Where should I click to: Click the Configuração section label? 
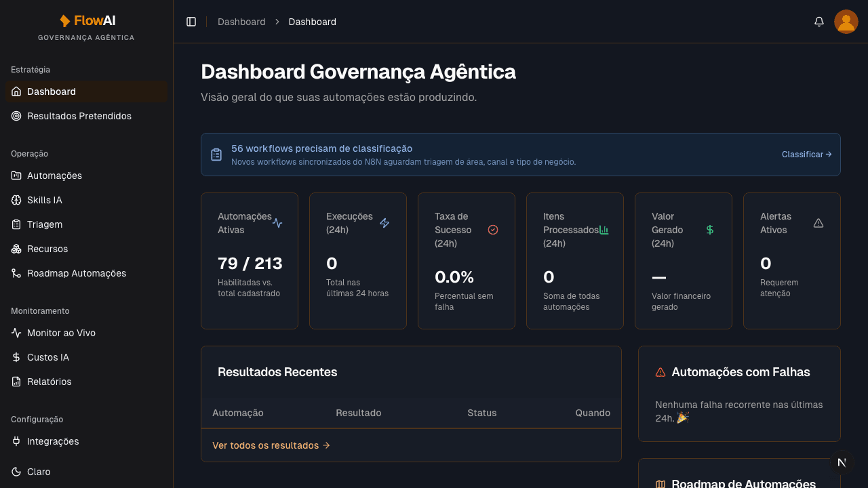pyautogui.click(x=37, y=420)
